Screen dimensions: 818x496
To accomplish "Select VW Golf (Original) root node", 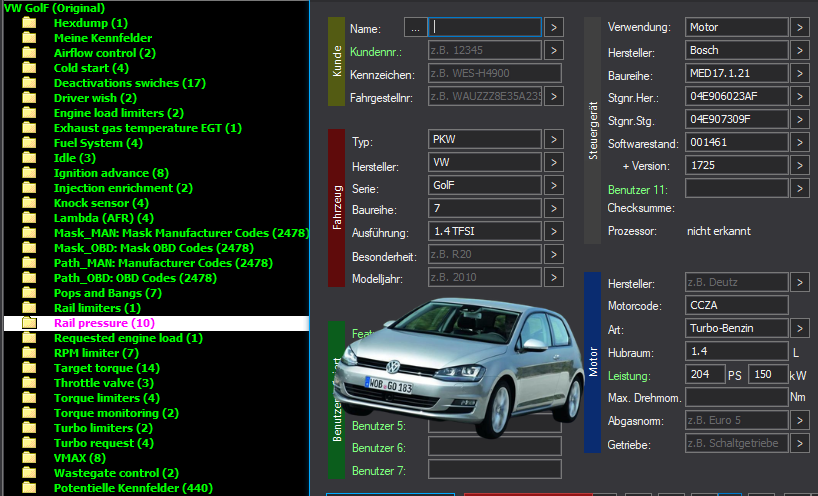I will coord(54,8).
